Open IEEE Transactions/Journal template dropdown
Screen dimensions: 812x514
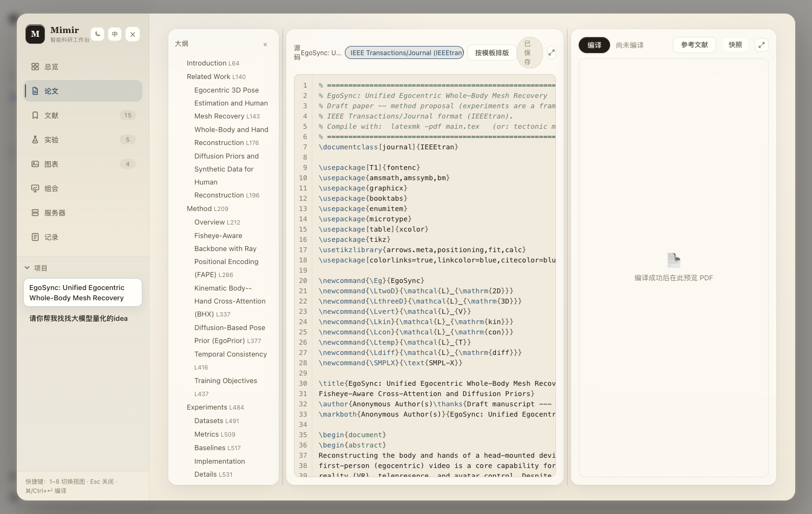click(404, 52)
